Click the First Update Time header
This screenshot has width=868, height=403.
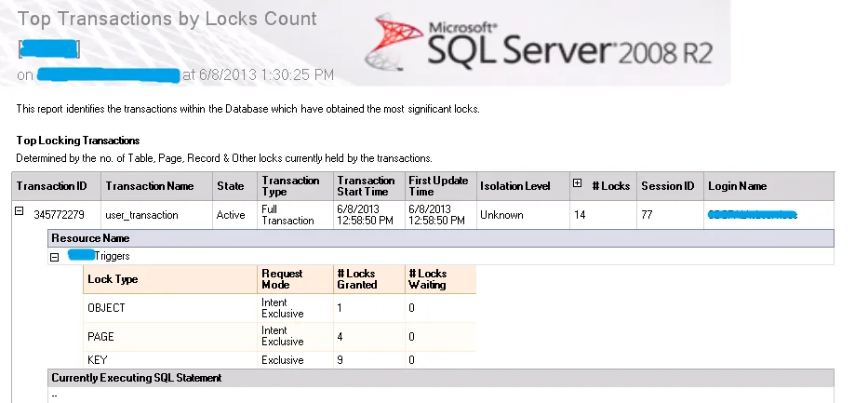(x=440, y=186)
